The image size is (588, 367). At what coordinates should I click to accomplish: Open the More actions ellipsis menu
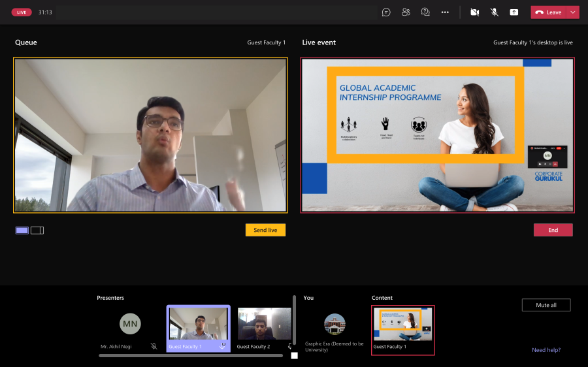(445, 12)
